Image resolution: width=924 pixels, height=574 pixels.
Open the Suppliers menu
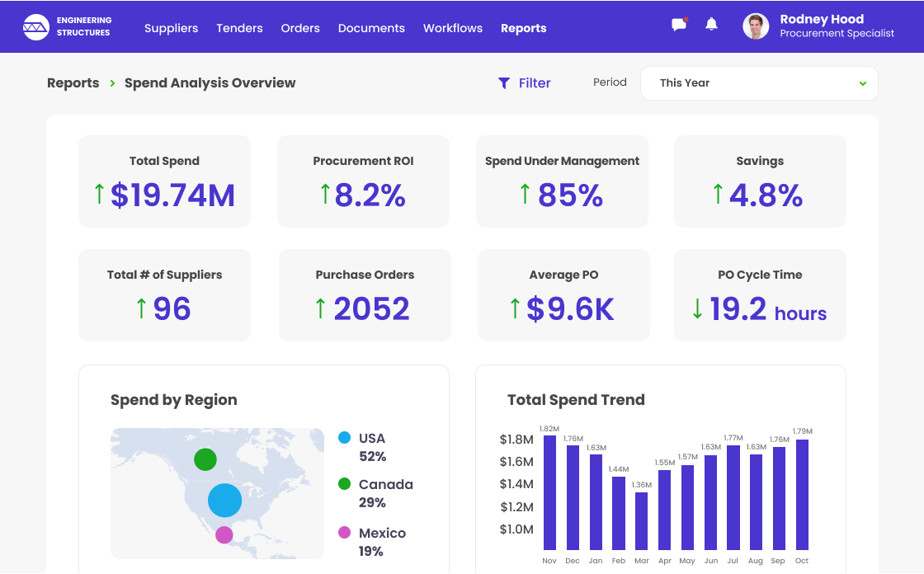click(171, 28)
